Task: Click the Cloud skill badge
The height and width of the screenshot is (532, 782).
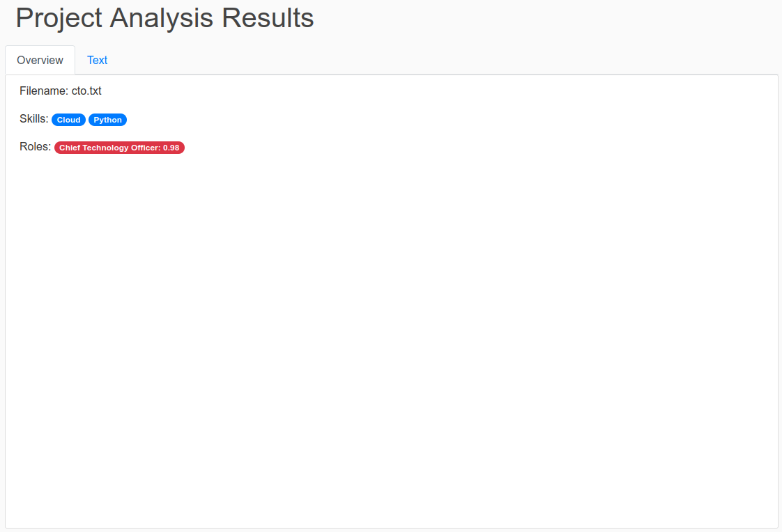Action: click(x=68, y=120)
